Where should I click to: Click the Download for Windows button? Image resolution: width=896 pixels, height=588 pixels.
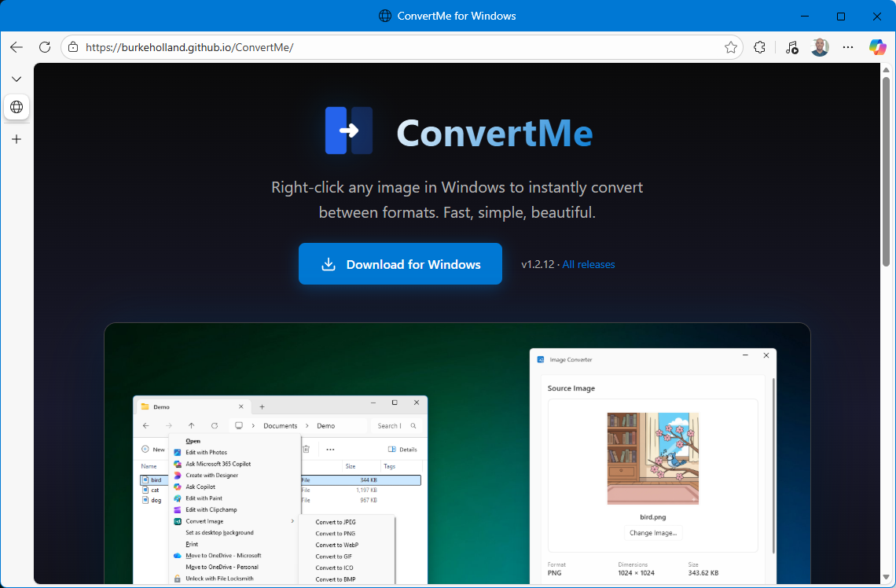tap(400, 263)
